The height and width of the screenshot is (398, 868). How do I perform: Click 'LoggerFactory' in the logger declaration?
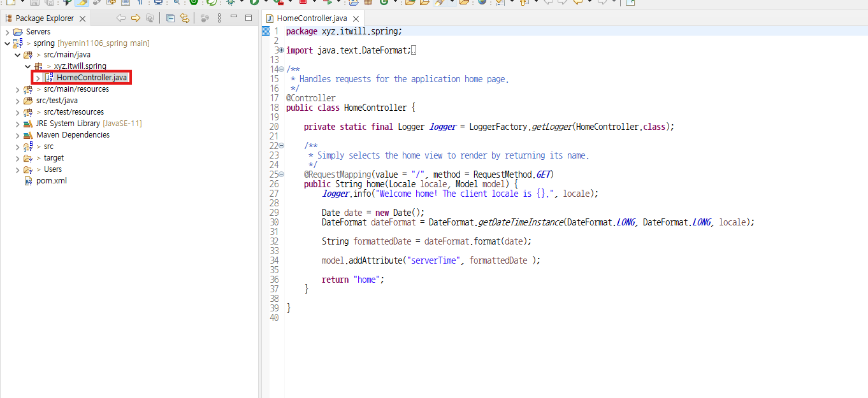pos(498,127)
